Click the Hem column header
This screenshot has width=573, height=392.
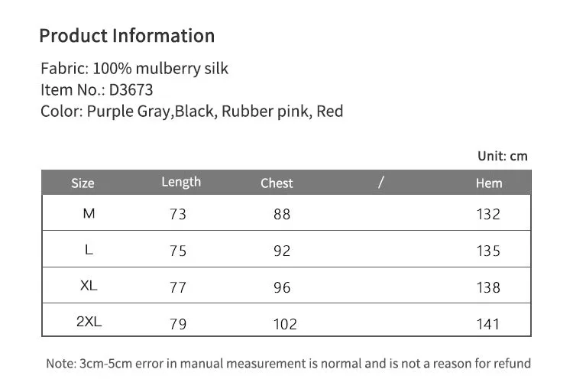489,183
